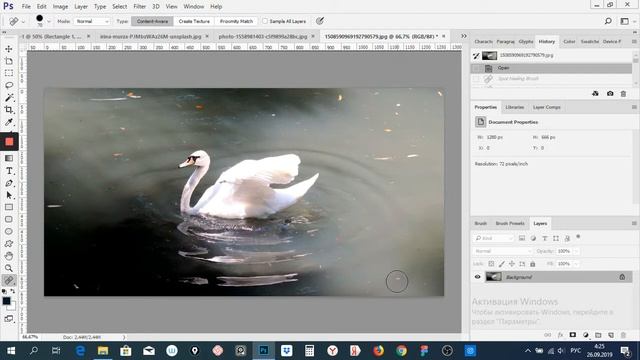The image size is (640, 360).
Task: Click the pressure for size icon
Action: click(320, 21)
